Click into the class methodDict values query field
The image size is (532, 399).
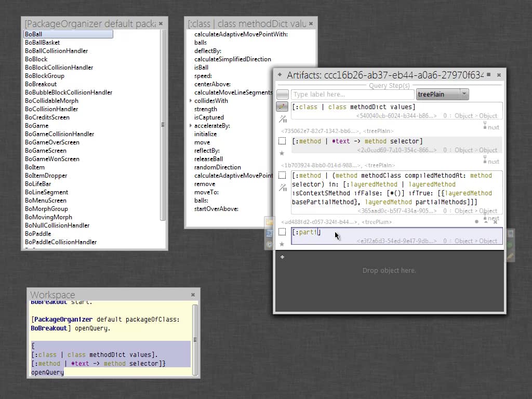click(396, 111)
